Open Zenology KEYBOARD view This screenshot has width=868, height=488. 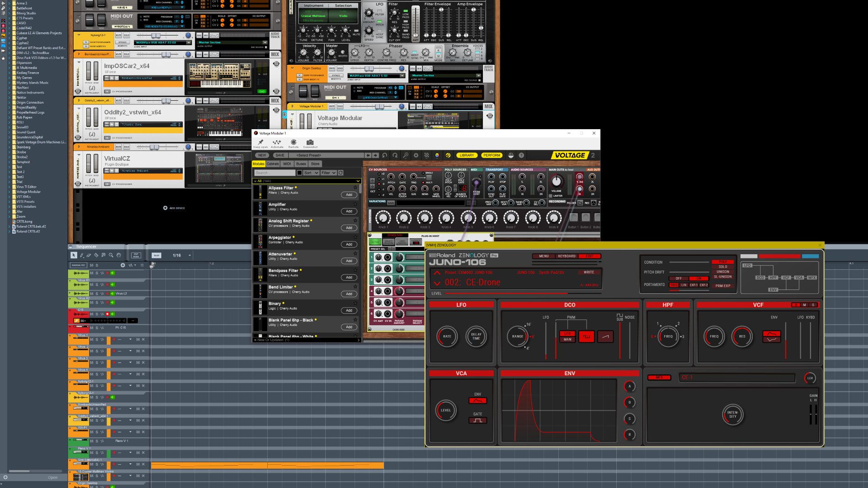click(x=566, y=256)
